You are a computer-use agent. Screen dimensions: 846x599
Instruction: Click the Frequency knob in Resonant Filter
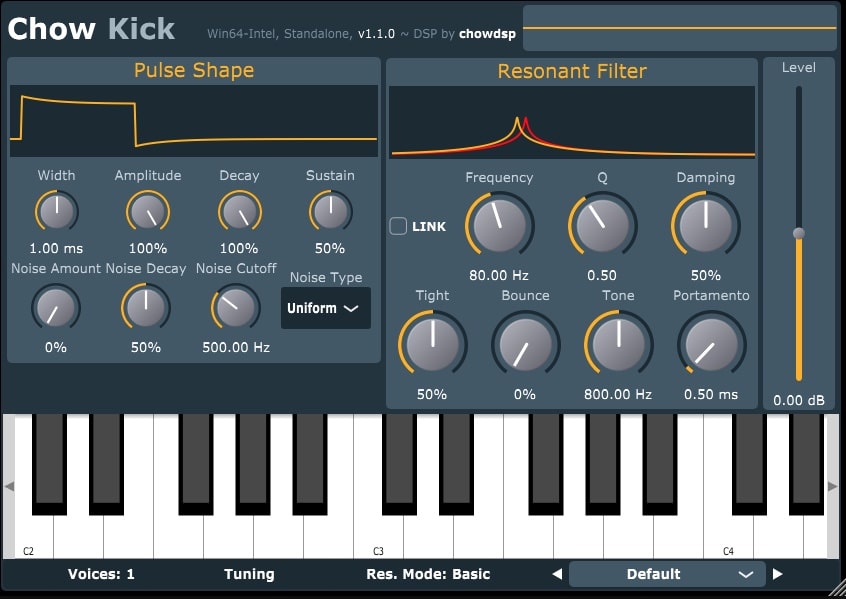499,226
